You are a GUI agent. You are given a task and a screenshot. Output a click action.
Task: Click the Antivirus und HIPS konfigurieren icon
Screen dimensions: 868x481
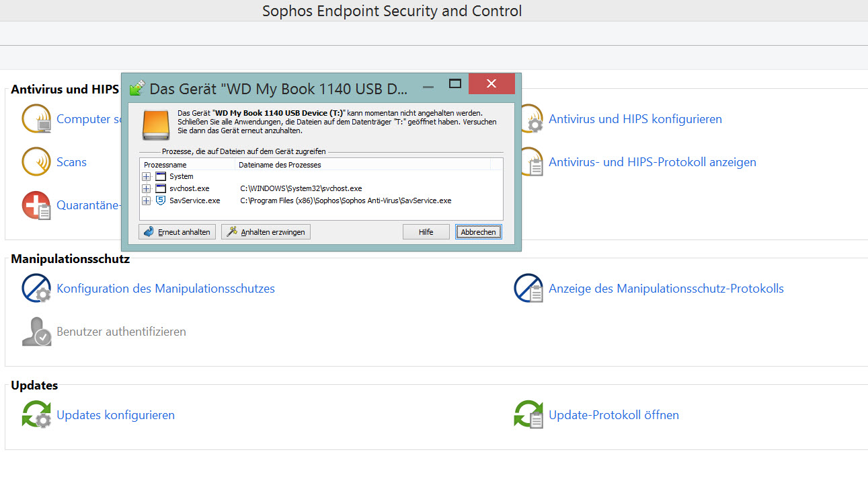click(x=531, y=119)
